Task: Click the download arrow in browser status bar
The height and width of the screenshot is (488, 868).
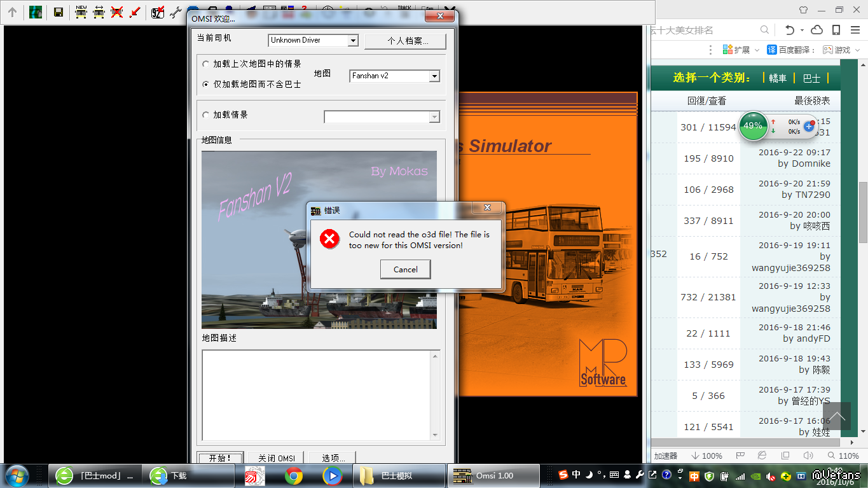Action: (696, 456)
